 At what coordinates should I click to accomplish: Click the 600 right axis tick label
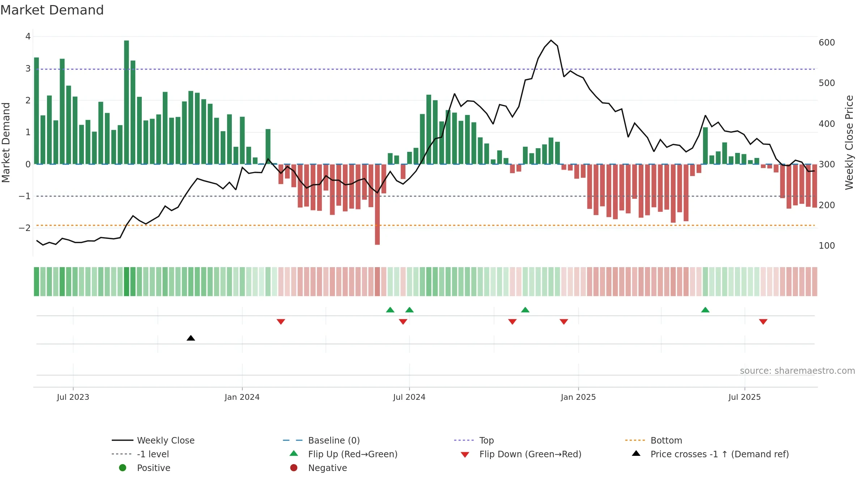click(827, 43)
